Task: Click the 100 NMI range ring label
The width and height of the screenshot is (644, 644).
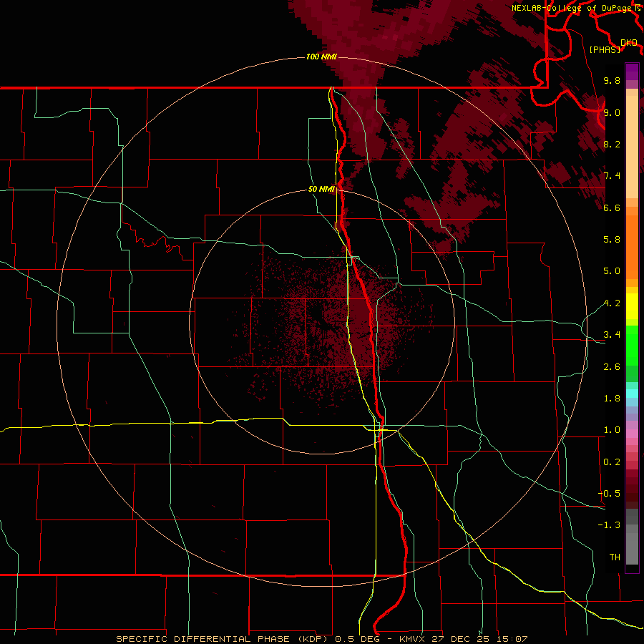Action: click(321, 57)
